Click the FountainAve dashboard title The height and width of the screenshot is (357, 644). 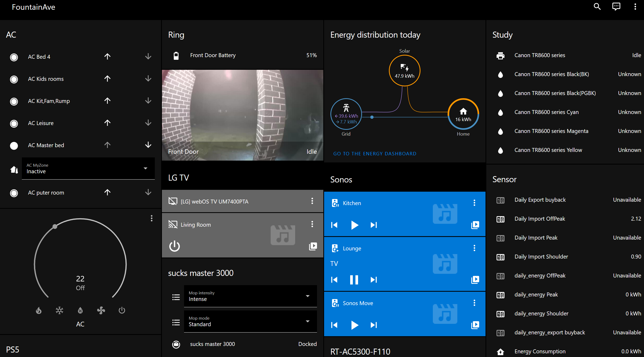pyautogui.click(x=33, y=7)
